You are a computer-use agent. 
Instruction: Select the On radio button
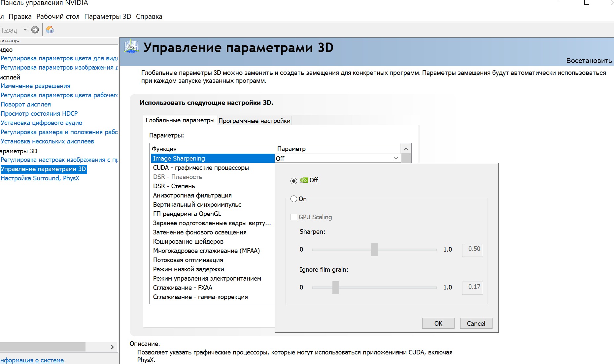coord(294,199)
